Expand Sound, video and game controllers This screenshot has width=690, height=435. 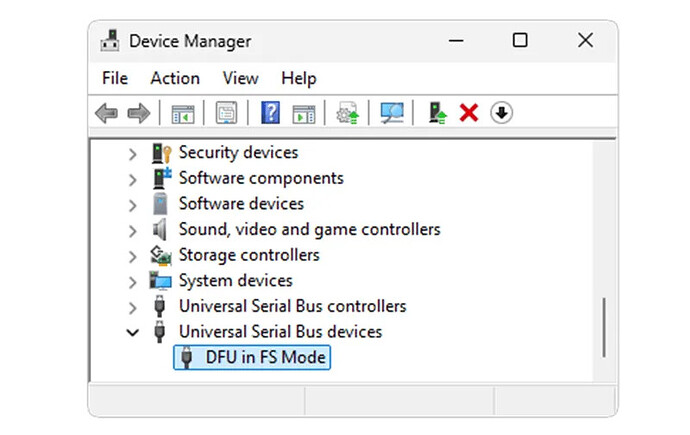click(x=133, y=230)
